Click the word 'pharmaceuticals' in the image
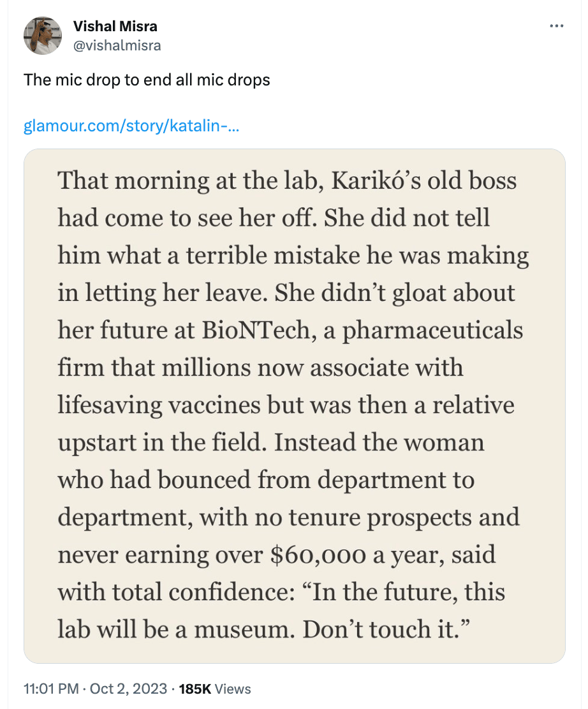The image size is (588, 709). [433, 331]
